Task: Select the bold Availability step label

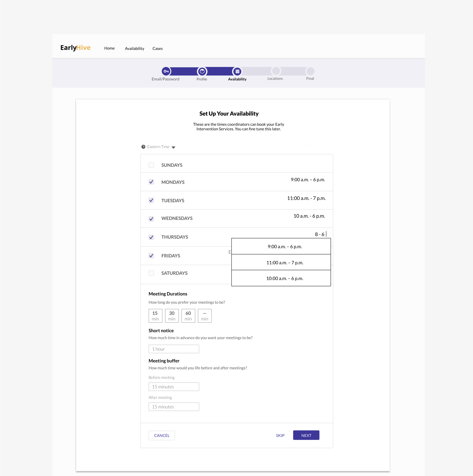Action: point(237,79)
